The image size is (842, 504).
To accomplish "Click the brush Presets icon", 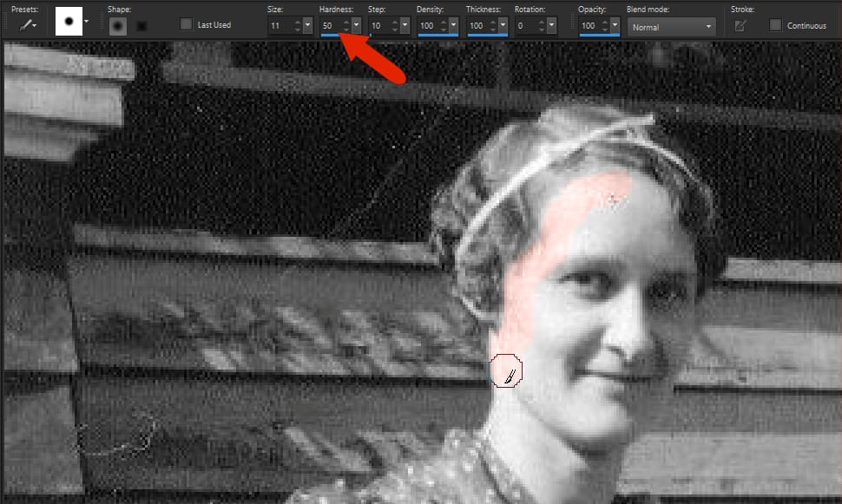I will click(25, 25).
